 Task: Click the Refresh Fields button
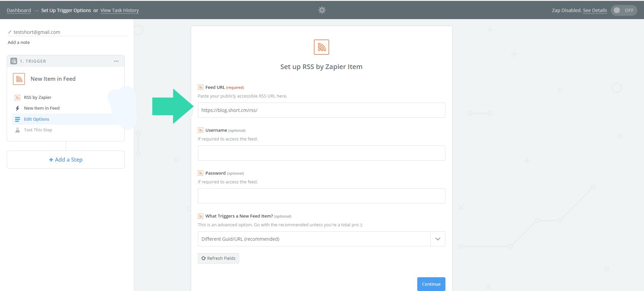click(x=218, y=258)
